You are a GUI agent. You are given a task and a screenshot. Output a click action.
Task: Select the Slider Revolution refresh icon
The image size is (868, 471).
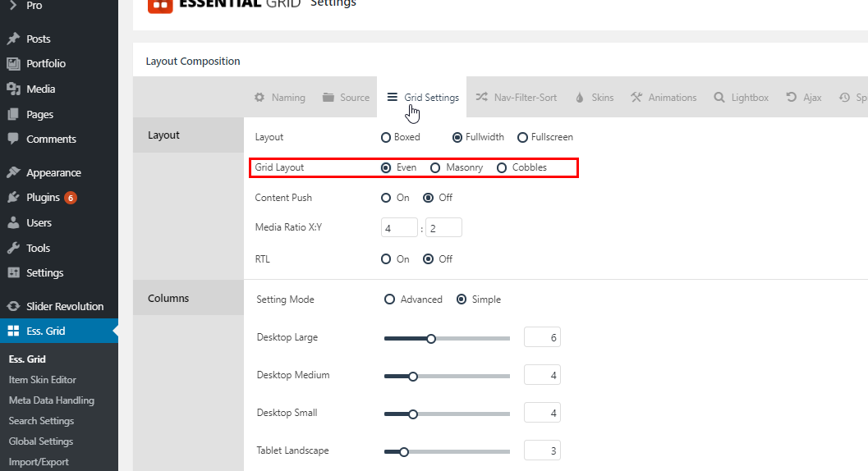13,306
